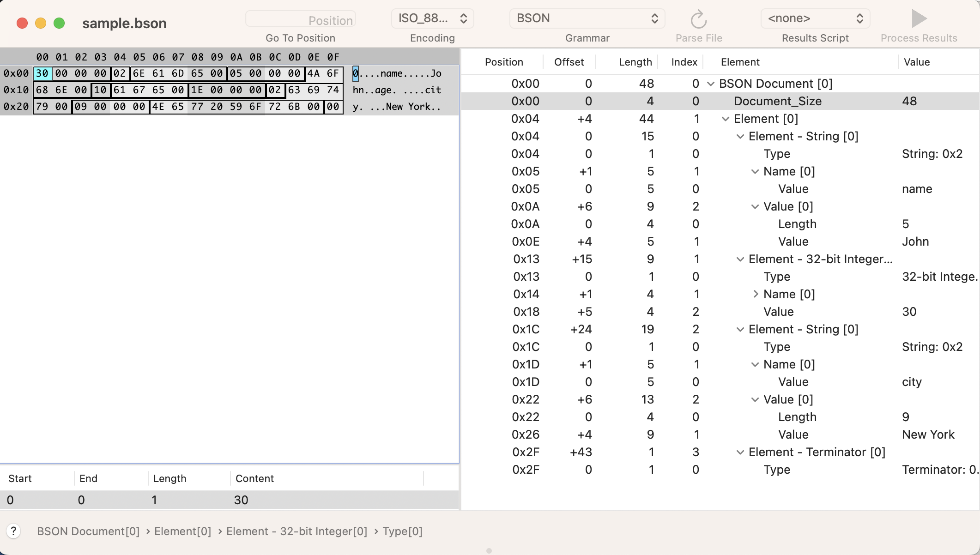Click the Content column header in selection table
980x555 pixels.
point(254,478)
